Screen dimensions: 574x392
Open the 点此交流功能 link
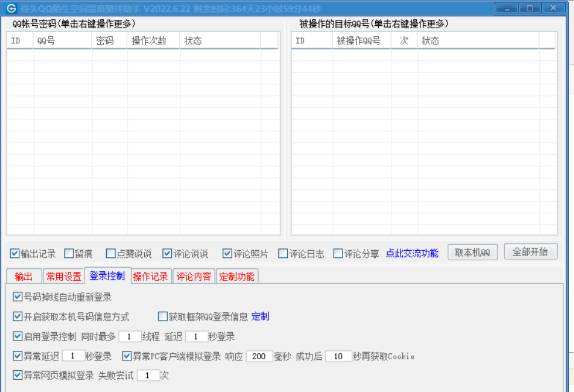tap(412, 254)
